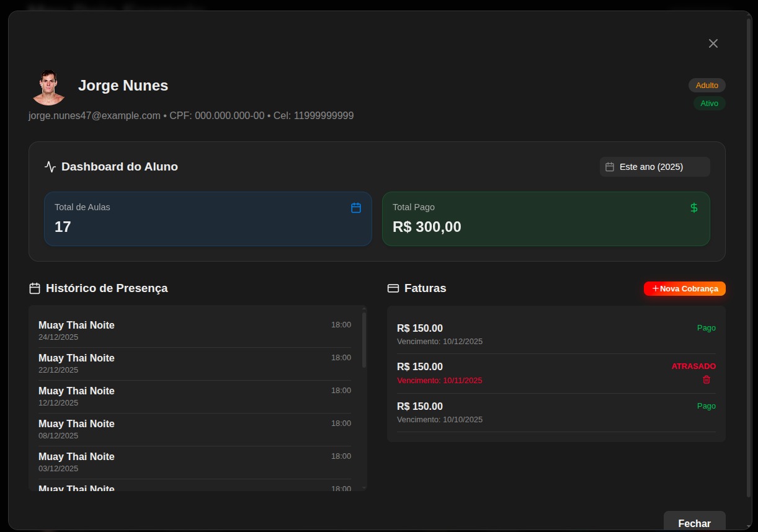Click the attendance history list scrollbar
Image resolution: width=758 pixels, height=532 pixels.
(x=364, y=341)
